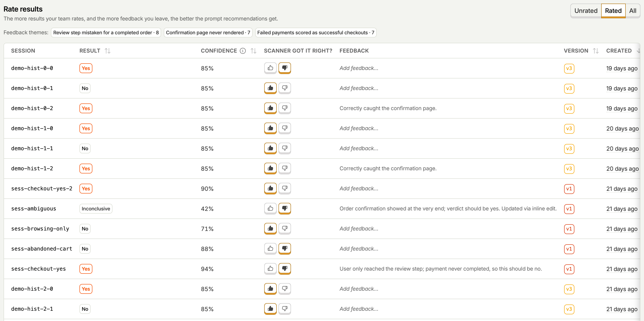Filter by Failed payments scored theme
The height and width of the screenshot is (321, 644).
(316, 33)
